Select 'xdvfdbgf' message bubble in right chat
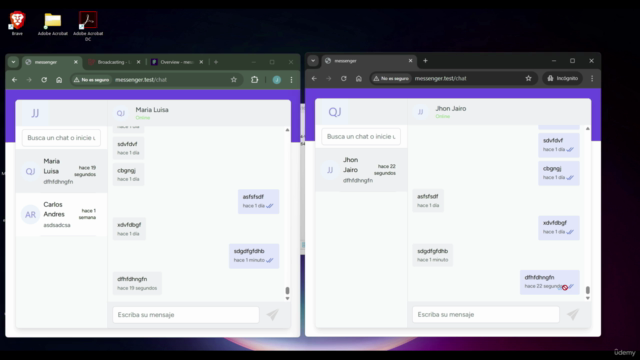Viewport: 640px width, 360px height. tap(559, 227)
